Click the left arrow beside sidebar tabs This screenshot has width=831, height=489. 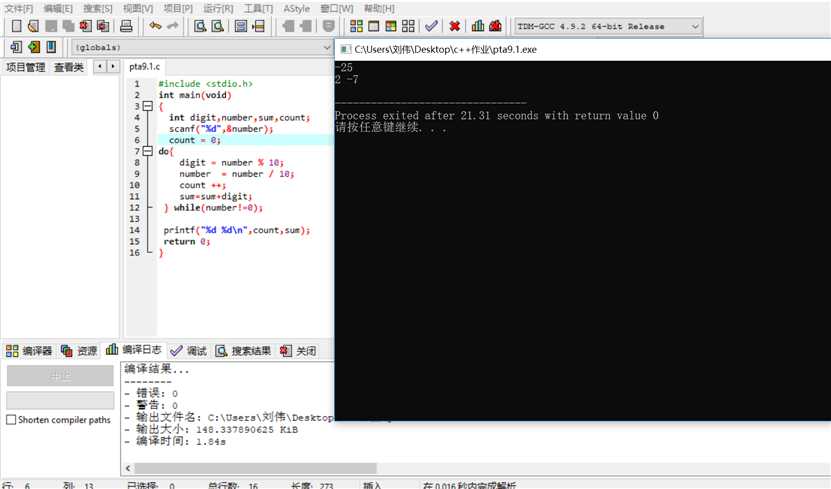(100, 66)
